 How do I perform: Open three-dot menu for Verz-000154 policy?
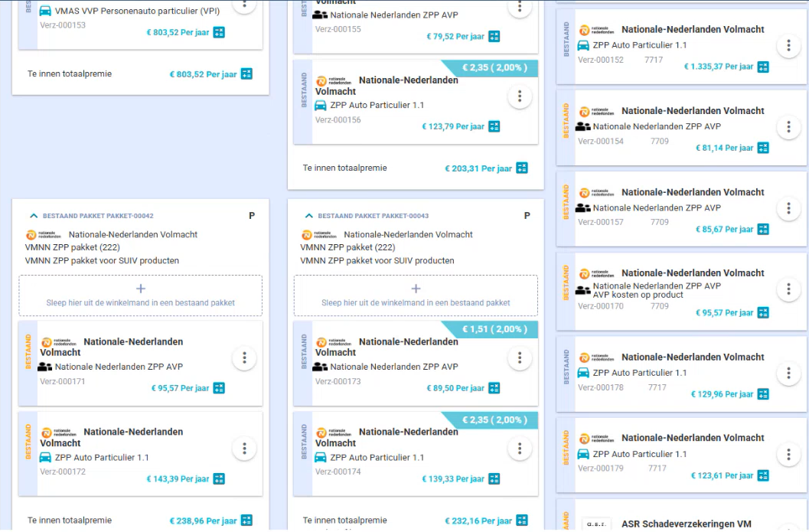pos(788,127)
